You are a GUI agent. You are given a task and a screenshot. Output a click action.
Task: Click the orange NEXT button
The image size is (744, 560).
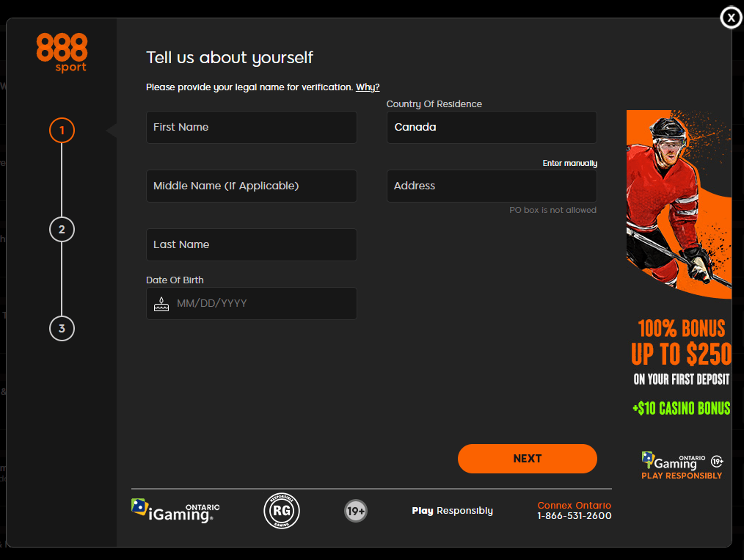point(527,459)
